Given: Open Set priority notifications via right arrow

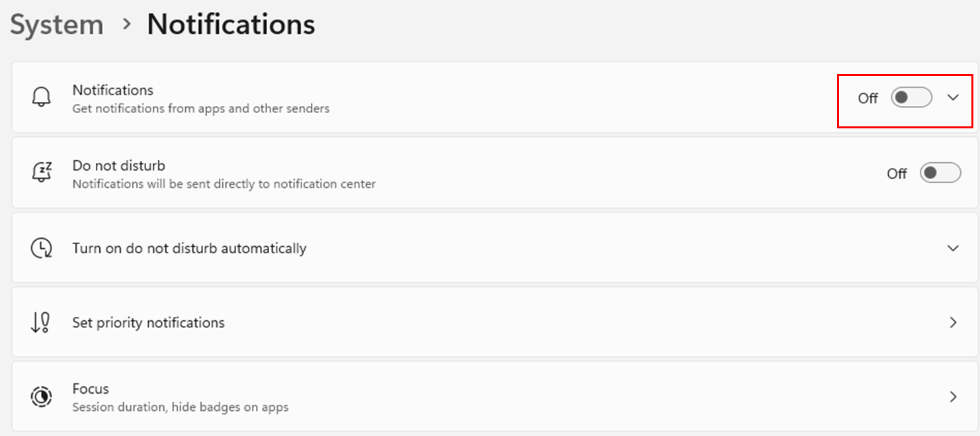Looking at the screenshot, I should [953, 323].
